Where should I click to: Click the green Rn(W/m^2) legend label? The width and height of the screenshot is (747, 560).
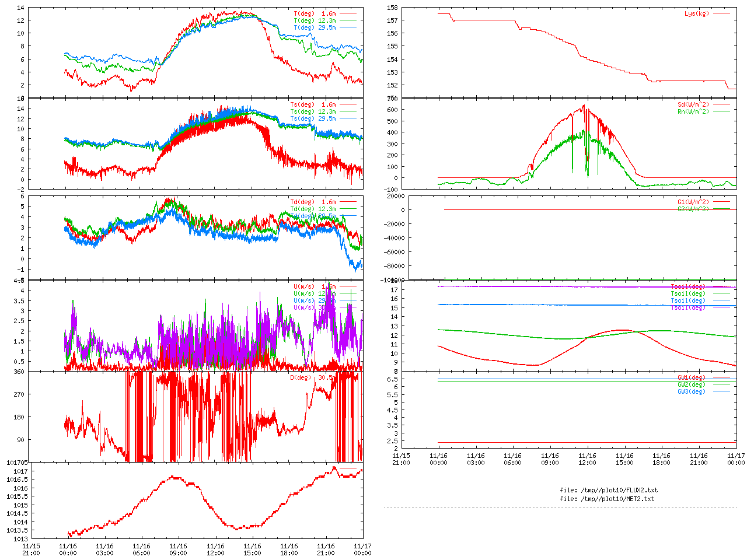(693, 111)
